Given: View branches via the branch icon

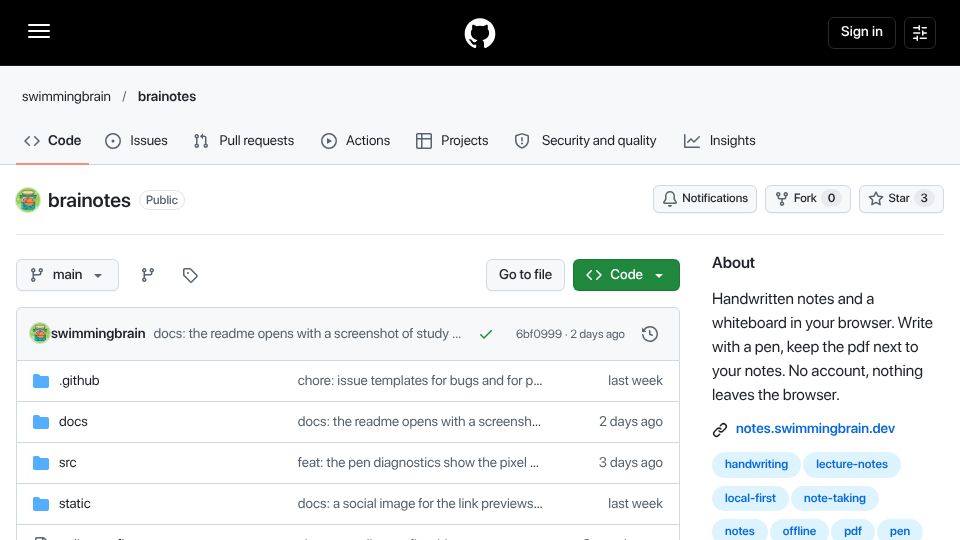Looking at the screenshot, I should [x=148, y=275].
